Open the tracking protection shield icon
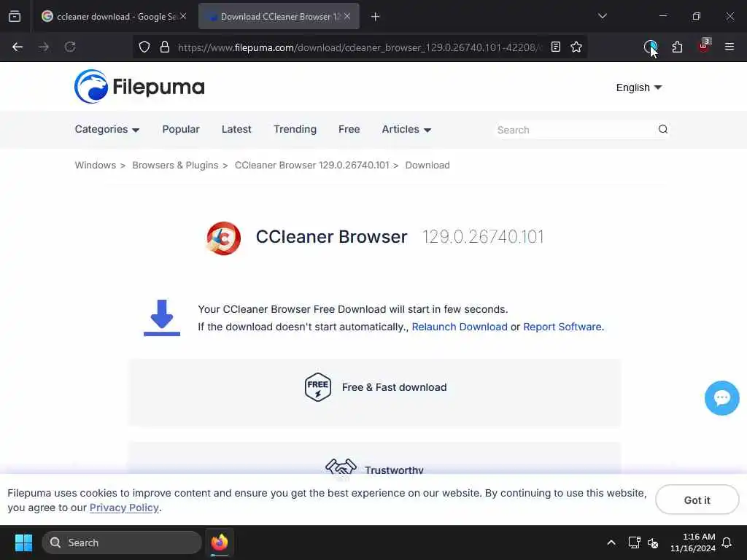Screen dimensions: 747x560 [x=144, y=47]
